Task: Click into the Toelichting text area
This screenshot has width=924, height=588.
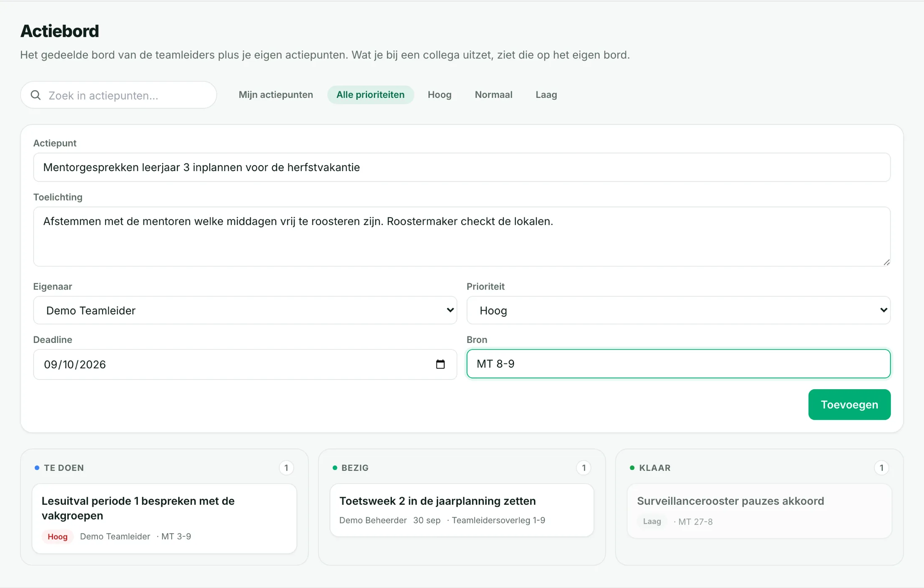Action: point(462,236)
